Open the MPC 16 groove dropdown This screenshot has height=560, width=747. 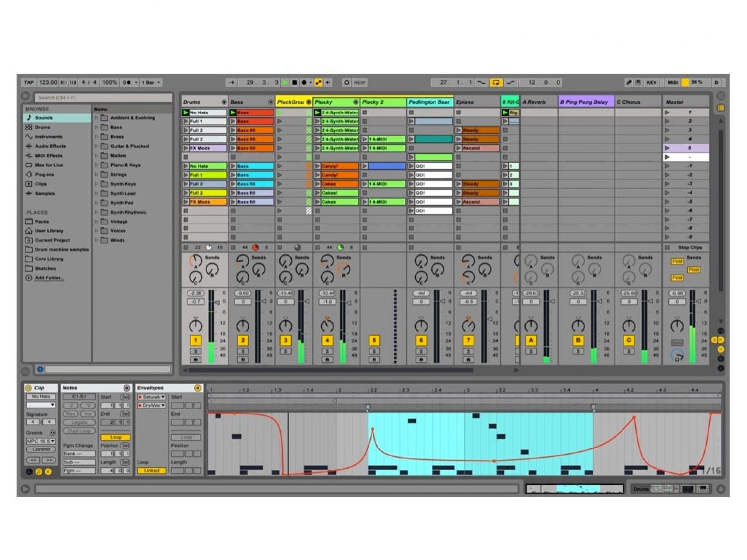point(41,441)
